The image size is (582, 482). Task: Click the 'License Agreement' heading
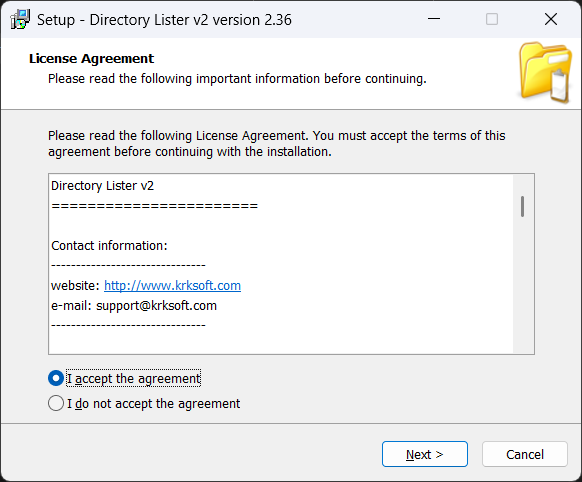[x=91, y=59]
